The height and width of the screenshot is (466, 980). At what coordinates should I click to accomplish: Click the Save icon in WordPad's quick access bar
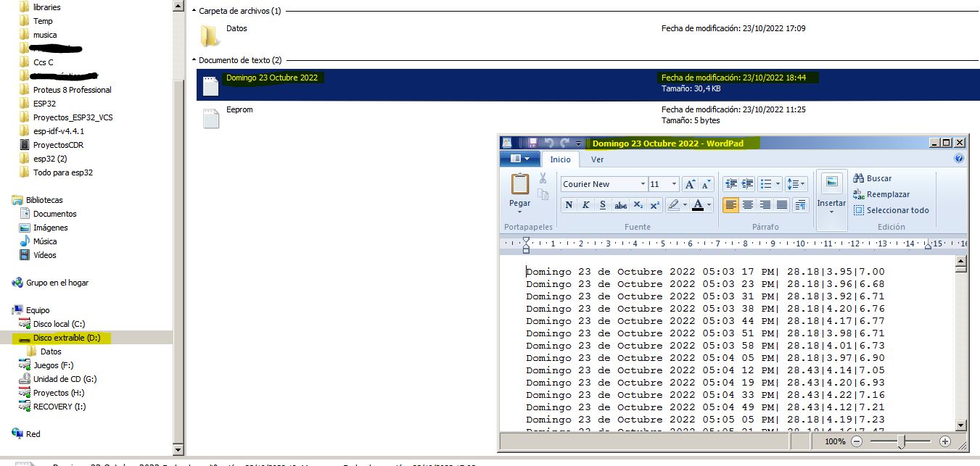tap(532, 143)
